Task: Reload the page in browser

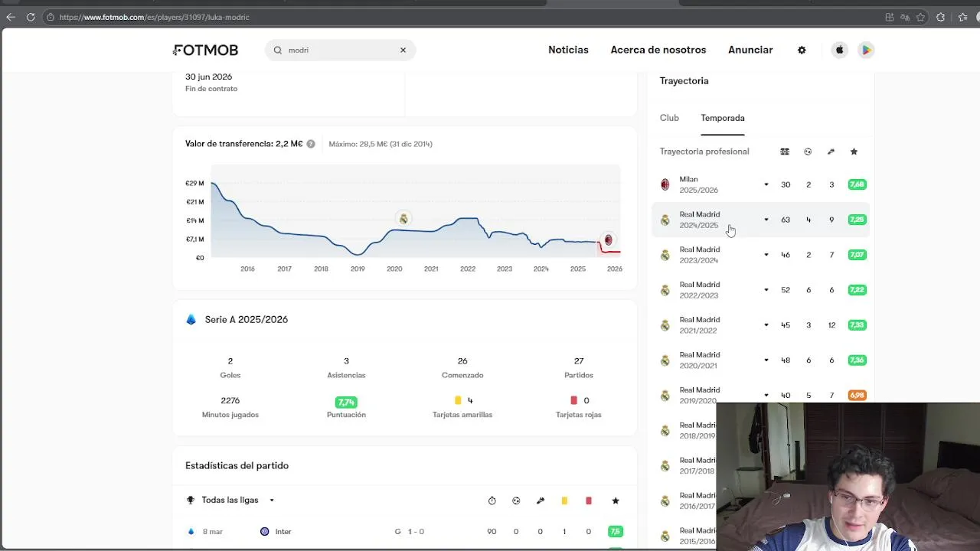Action: point(31,17)
